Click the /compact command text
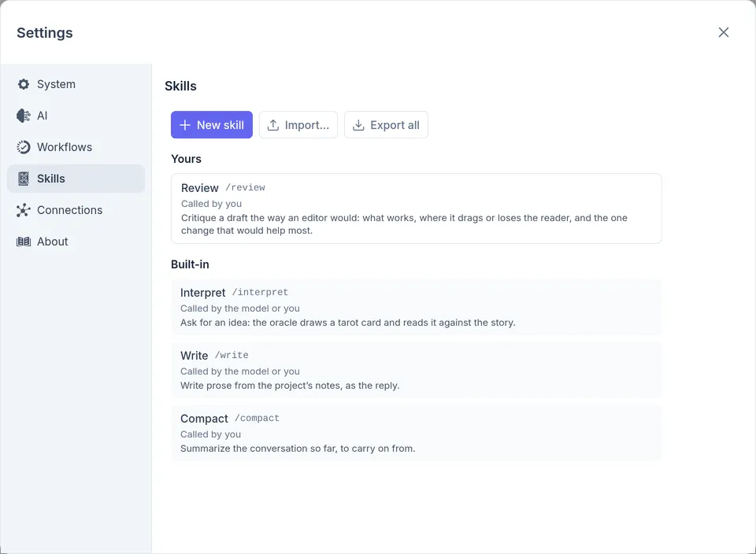Image resolution: width=756 pixels, height=554 pixels. click(257, 418)
